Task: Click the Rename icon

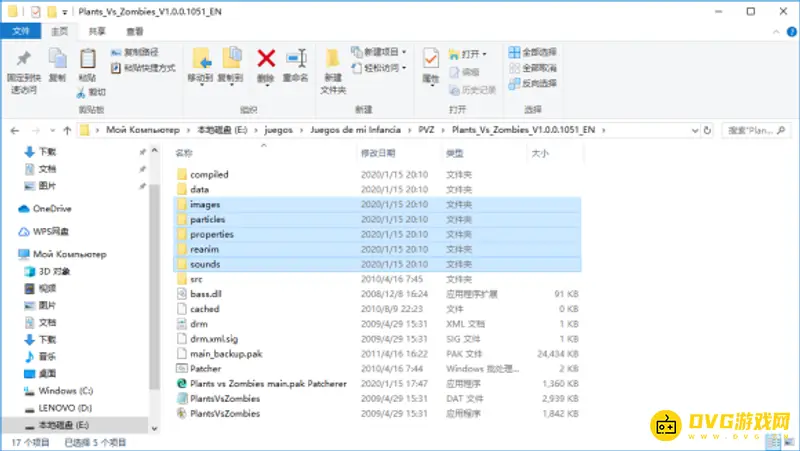Action: [296, 58]
